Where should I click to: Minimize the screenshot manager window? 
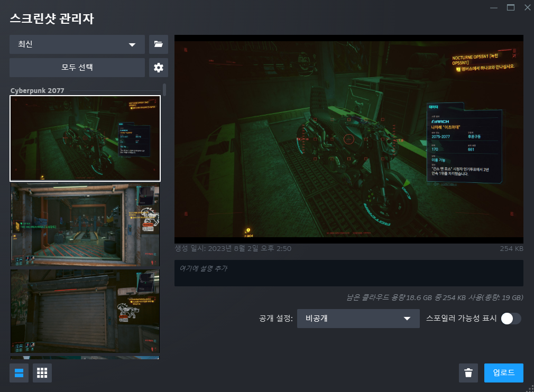[x=494, y=7]
